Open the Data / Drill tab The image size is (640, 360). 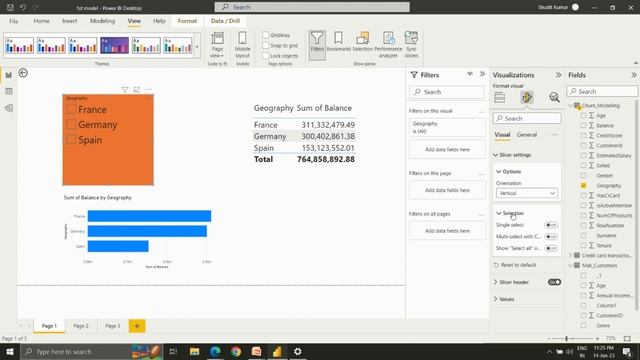click(x=225, y=21)
